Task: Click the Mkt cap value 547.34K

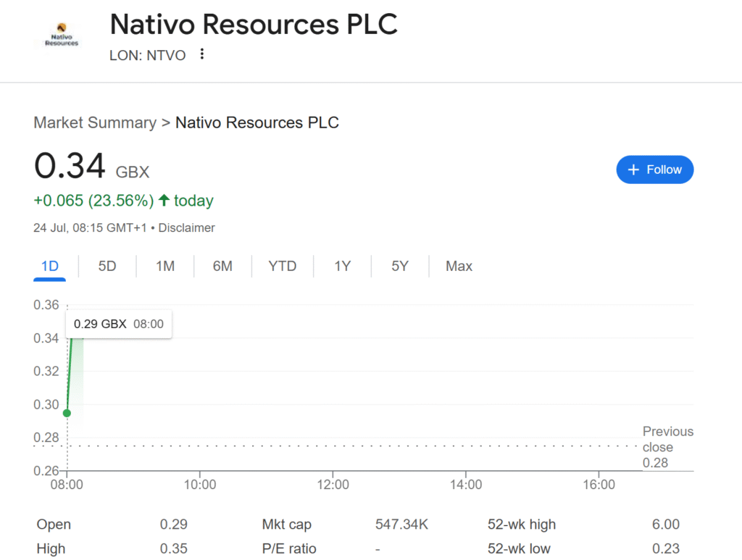Action: click(401, 525)
